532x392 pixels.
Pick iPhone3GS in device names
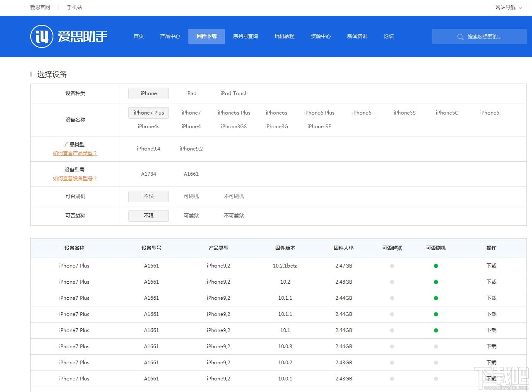click(x=234, y=127)
